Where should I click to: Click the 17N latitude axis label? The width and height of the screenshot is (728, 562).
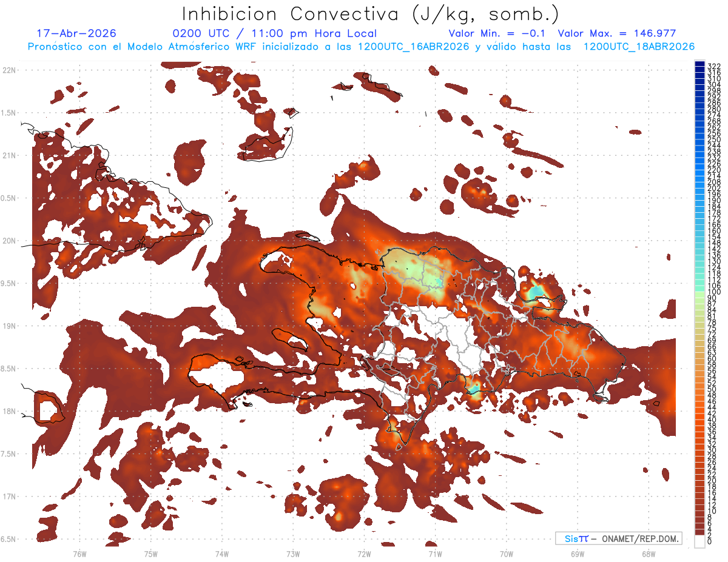click(x=9, y=497)
